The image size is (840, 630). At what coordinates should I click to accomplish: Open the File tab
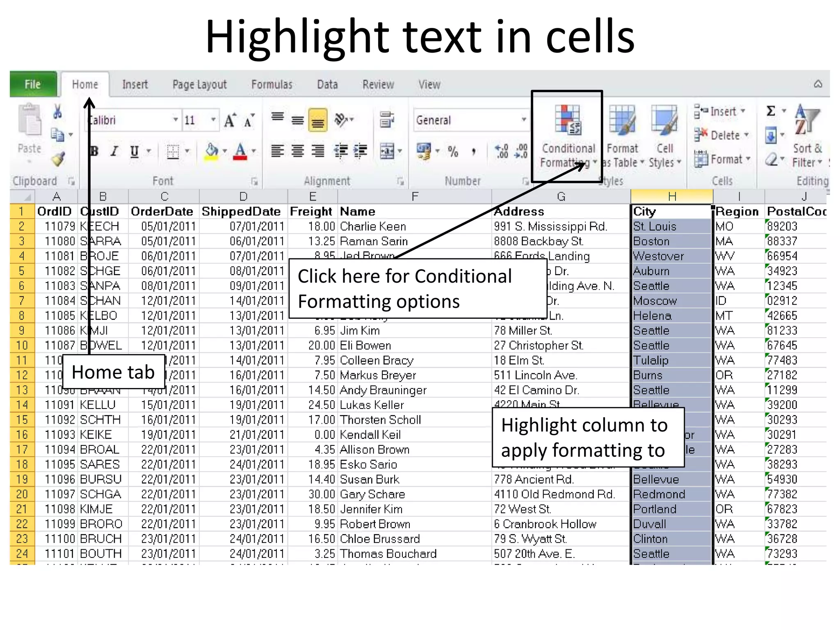click(x=33, y=84)
